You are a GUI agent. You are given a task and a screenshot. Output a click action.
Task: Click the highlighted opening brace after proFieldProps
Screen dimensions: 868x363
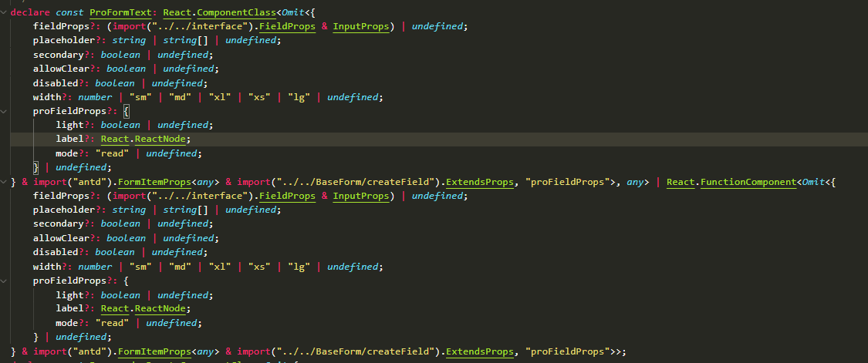pos(127,111)
